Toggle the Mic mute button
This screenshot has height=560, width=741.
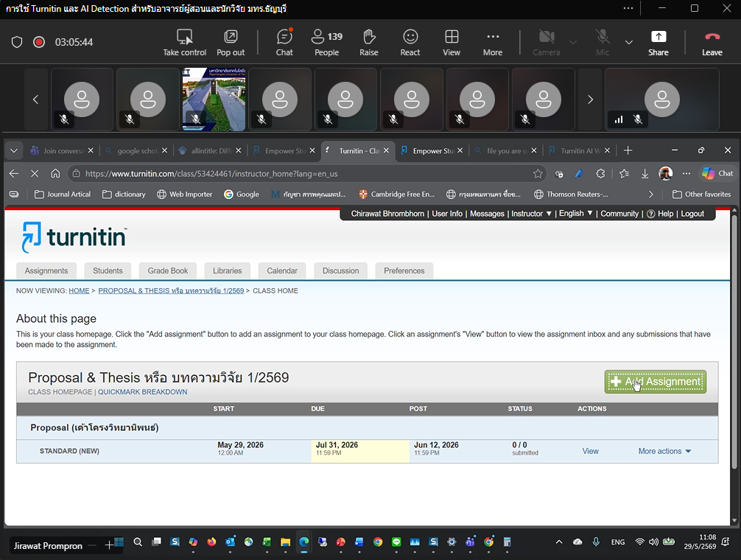coord(602,42)
